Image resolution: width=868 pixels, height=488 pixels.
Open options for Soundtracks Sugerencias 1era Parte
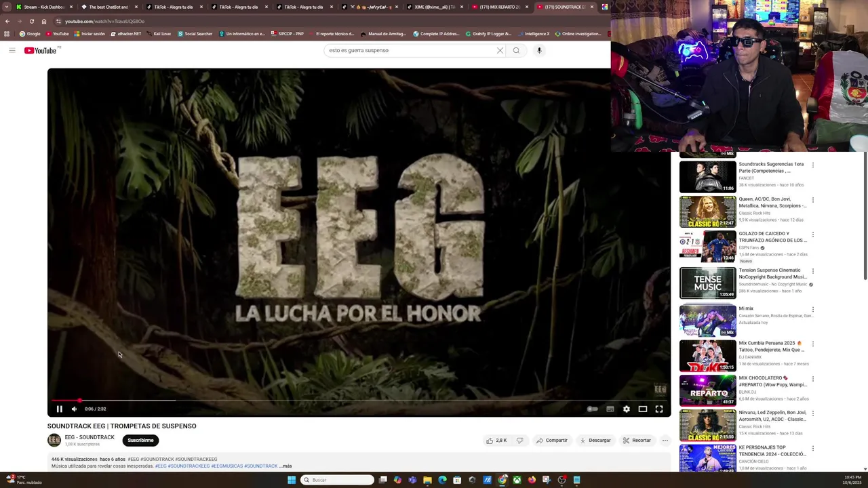[813, 165]
